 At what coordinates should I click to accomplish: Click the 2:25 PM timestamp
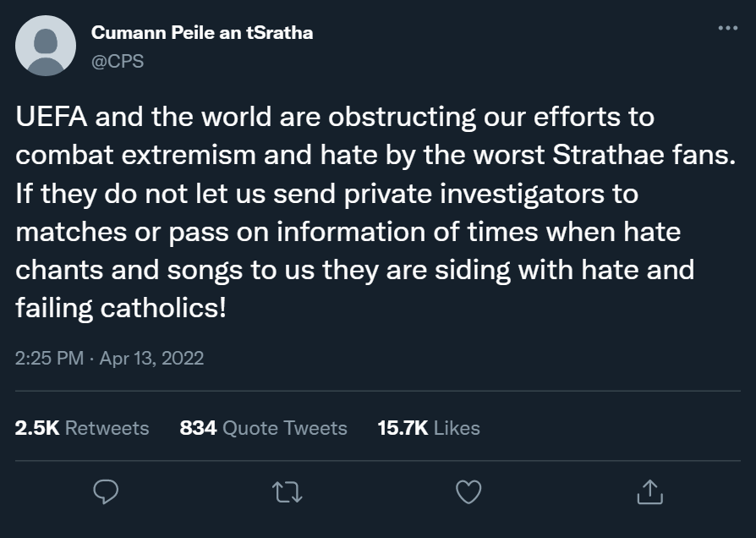pos(50,358)
